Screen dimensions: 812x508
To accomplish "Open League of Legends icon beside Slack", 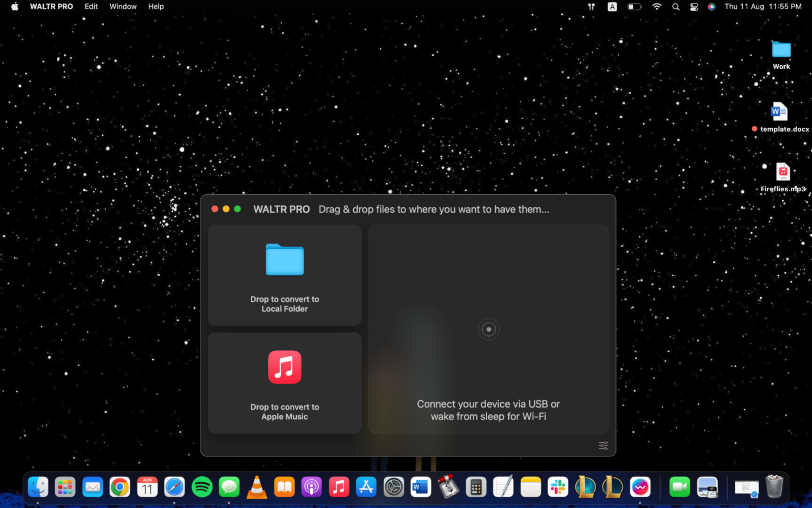I will pos(585,487).
